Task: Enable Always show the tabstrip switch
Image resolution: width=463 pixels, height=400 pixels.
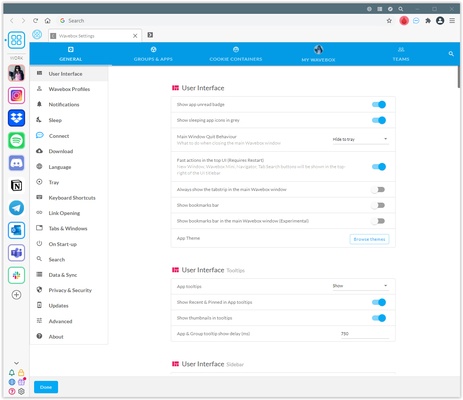Action: [x=378, y=190]
